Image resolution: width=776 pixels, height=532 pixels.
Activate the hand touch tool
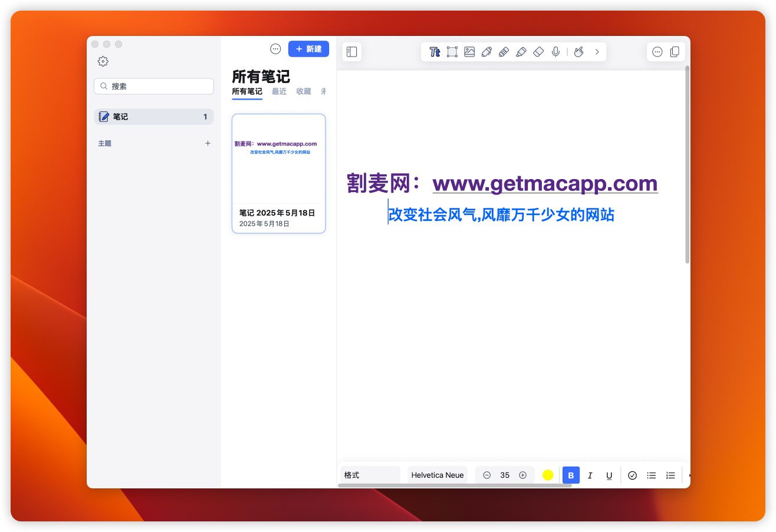[x=579, y=52]
